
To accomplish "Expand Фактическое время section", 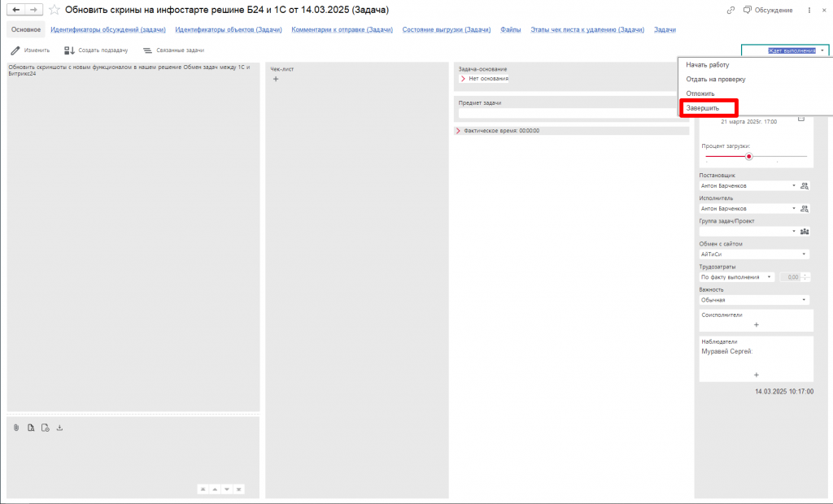I will pyautogui.click(x=459, y=131).
